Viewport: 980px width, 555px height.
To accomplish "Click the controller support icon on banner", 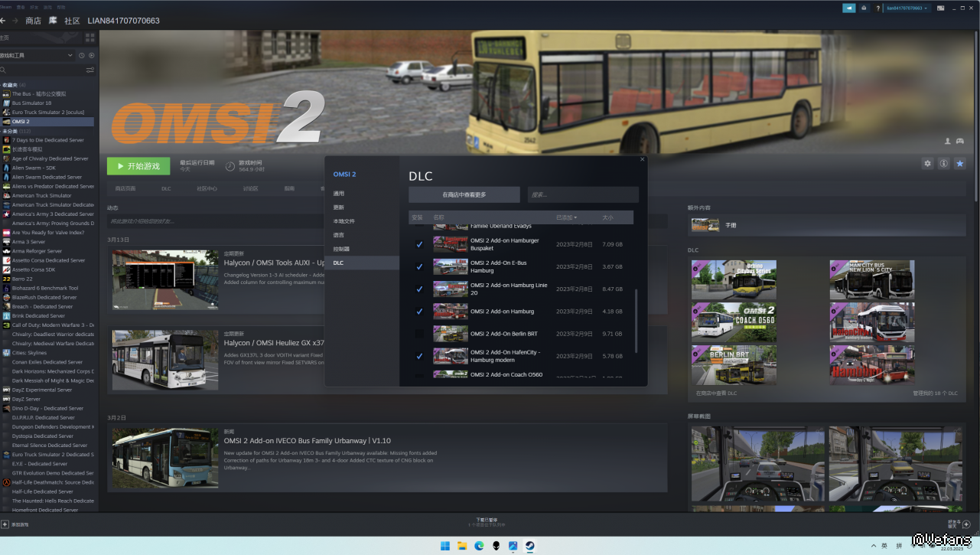I will point(960,141).
